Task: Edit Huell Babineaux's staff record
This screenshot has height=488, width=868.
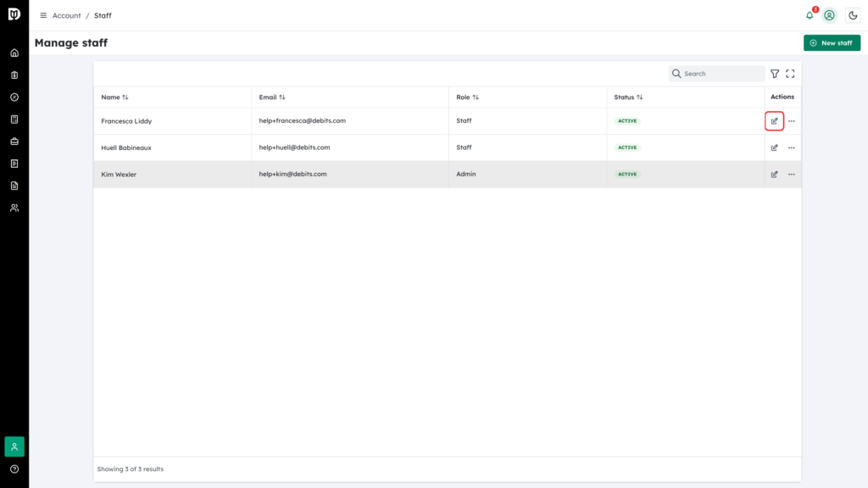Action: (x=775, y=147)
